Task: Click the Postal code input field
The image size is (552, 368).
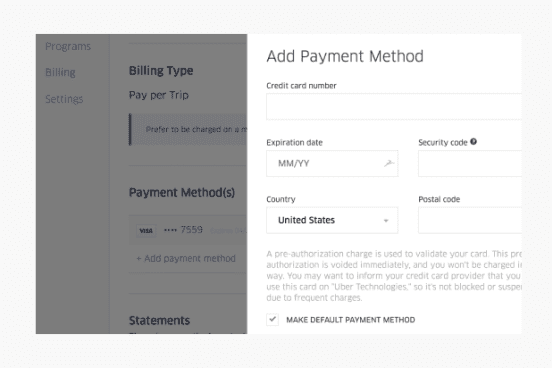Action: pyautogui.click(x=470, y=220)
